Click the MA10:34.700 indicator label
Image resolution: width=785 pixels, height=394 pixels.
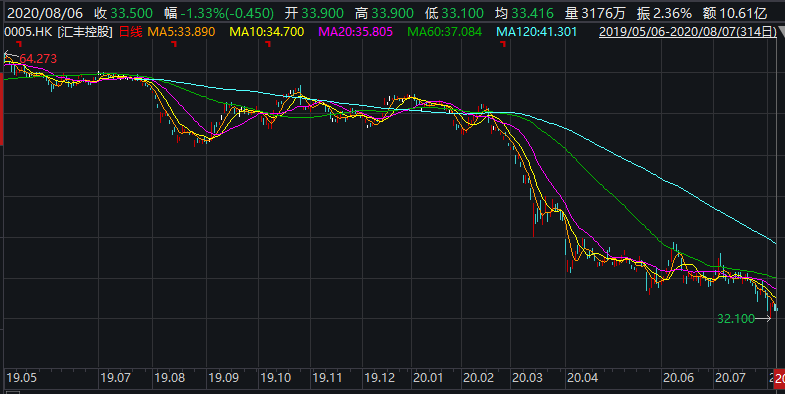click(266, 32)
